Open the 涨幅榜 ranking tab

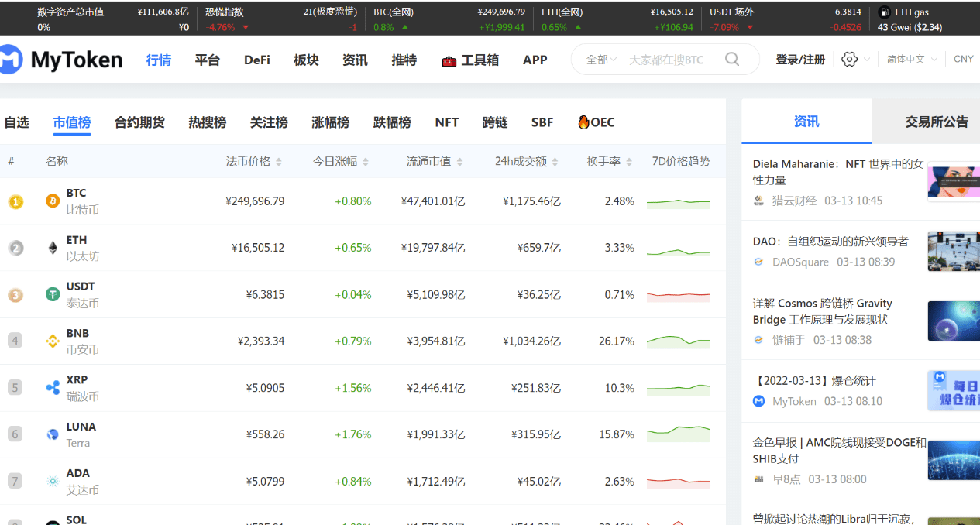coord(330,122)
